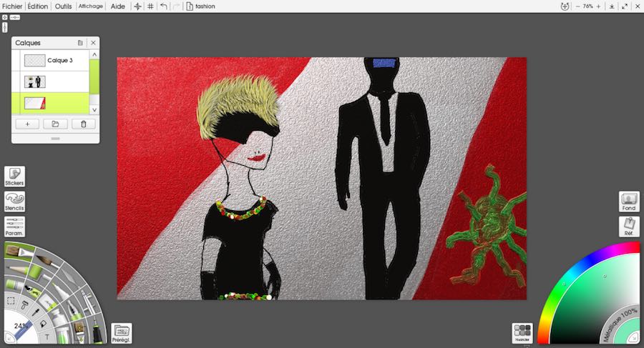The image size is (644, 348).
Task: Toggle visibility column of Calque 3
Action: tap(16, 60)
